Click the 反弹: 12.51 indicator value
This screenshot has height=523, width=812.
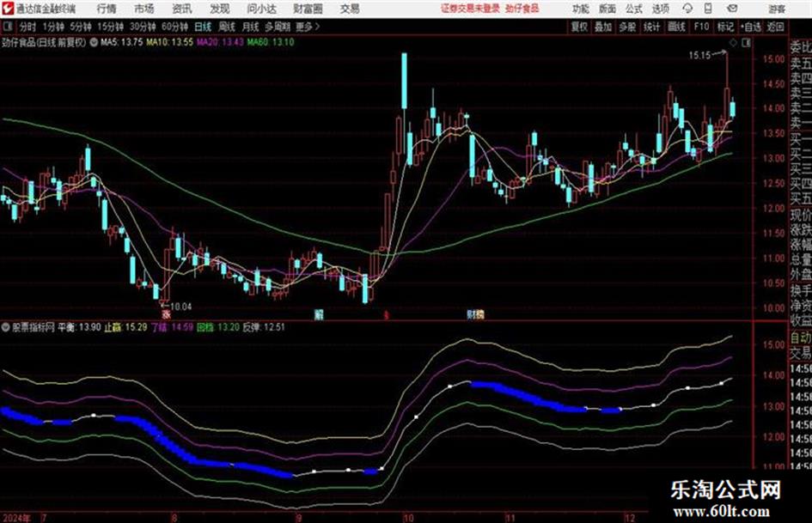pyautogui.click(x=264, y=327)
